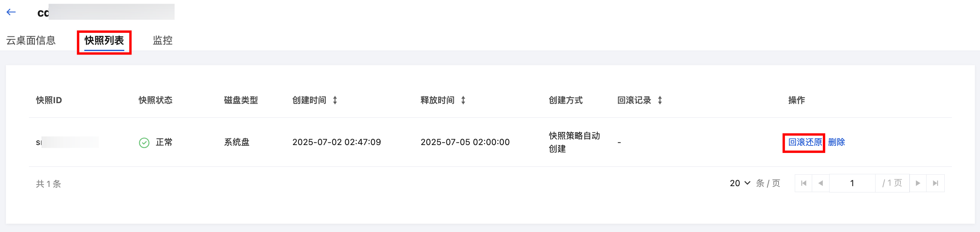Click the 回滚还原 link for the snapshot
The height and width of the screenshot is (232, 980).
click(x=805, y=142)
